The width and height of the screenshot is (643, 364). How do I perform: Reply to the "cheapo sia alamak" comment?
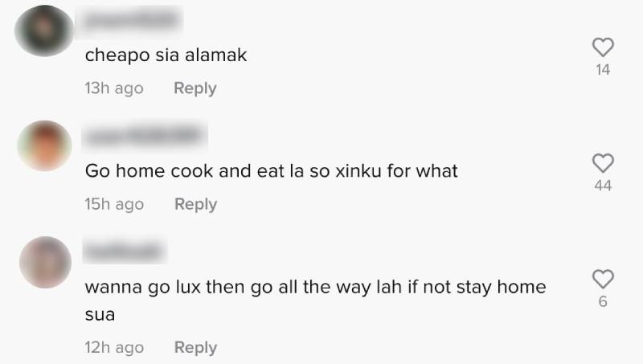pos(195,88)
